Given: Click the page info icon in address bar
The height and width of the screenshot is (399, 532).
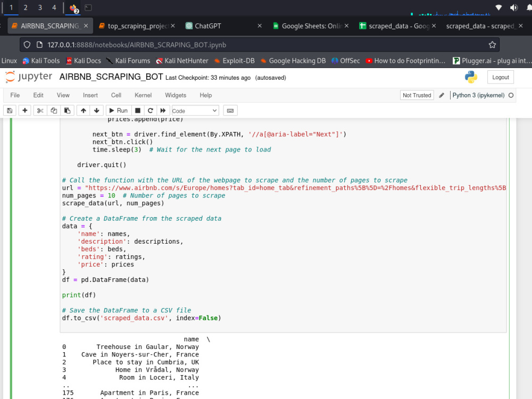Looking at the screenshot, I should pyautogui.click(x=39, y=45).
